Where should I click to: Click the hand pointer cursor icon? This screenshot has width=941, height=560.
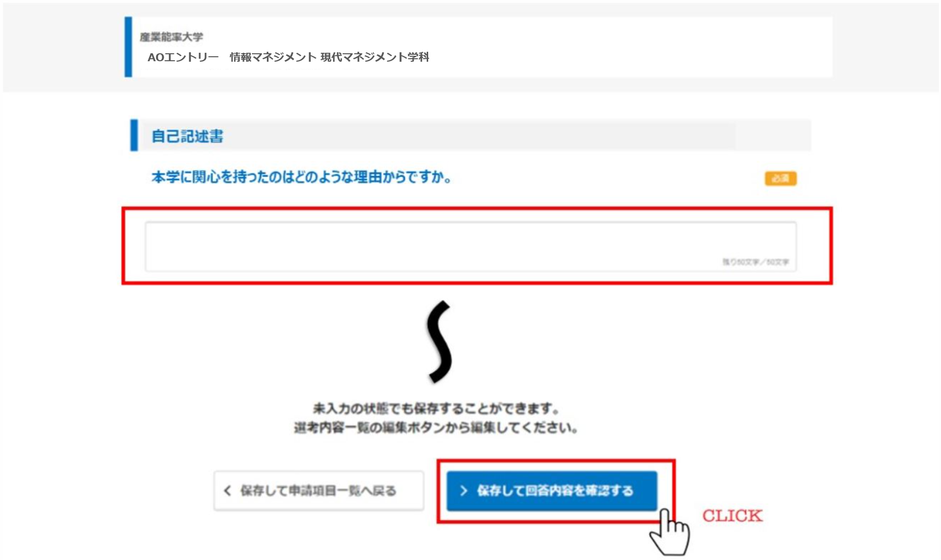tap(670, 533)
